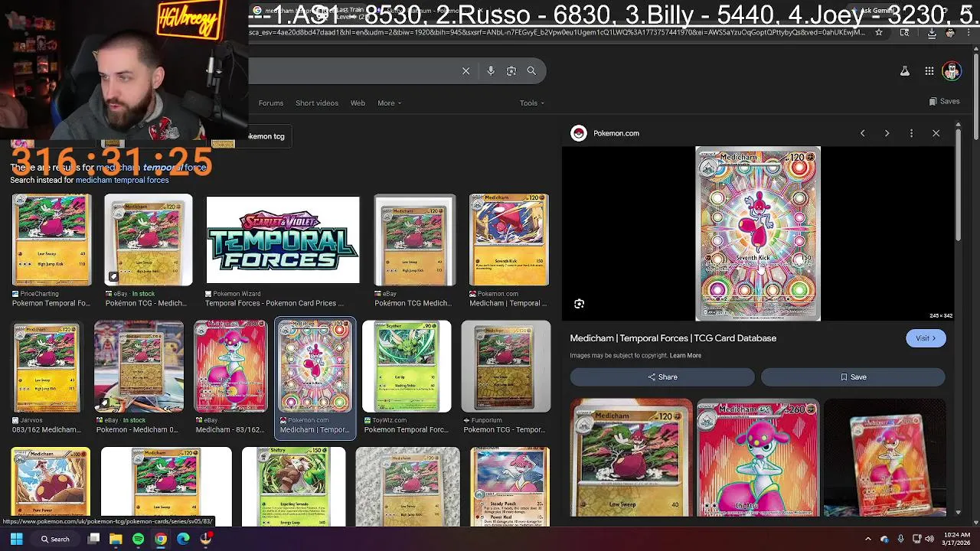Open File Explorer from the taskbar
This screenshot has width=980, height=551.
tap(116, 539)
